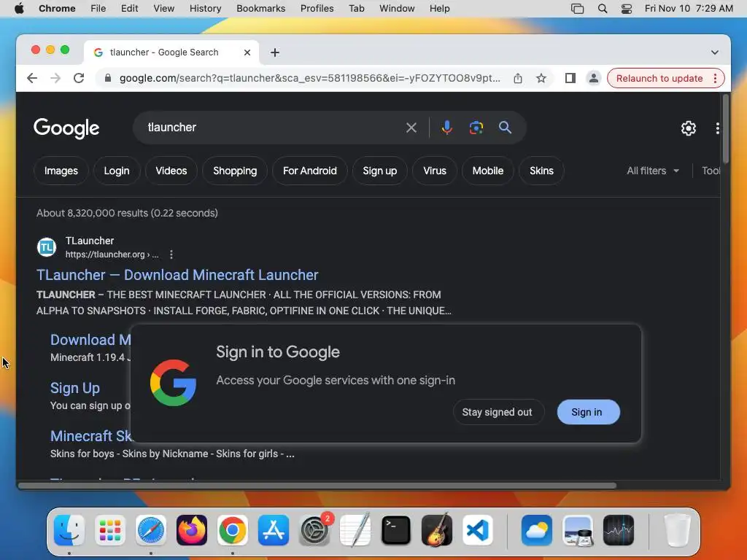Viewport: 747px width, 560px height.
Task: Open a new tab with plus button
Action: pyautogui.click(x=274, y=52)
